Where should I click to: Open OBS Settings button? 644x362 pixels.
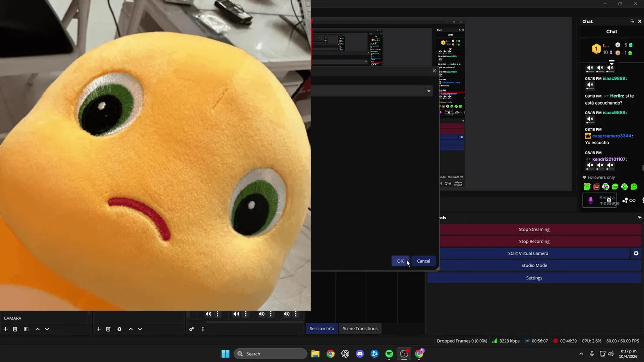[x=534, y=278]
